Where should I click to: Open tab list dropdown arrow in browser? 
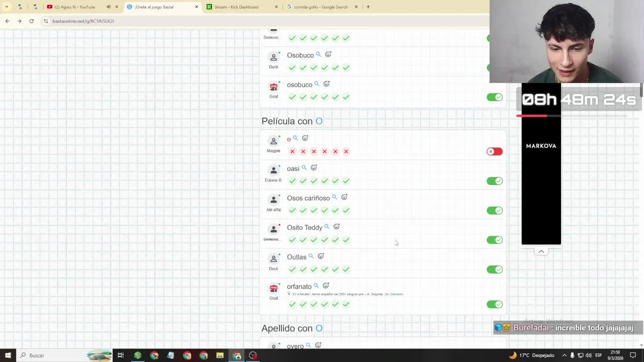[x=7, y=7]
